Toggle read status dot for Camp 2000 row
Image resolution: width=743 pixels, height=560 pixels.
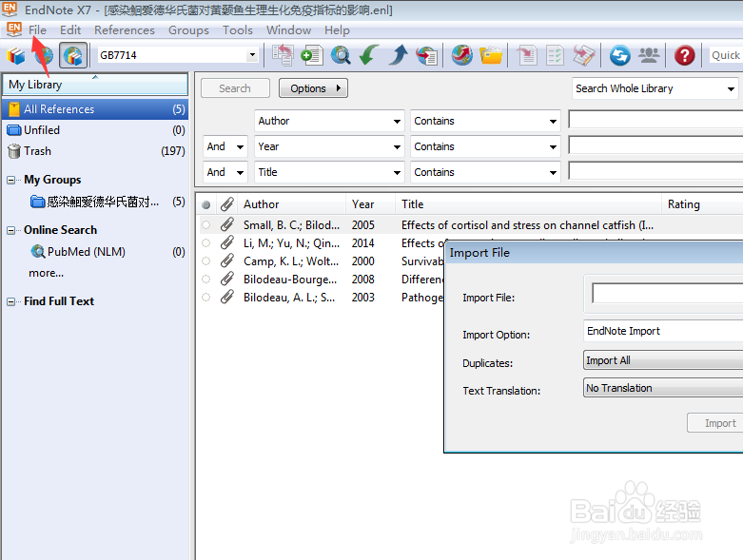click(205, 261)
